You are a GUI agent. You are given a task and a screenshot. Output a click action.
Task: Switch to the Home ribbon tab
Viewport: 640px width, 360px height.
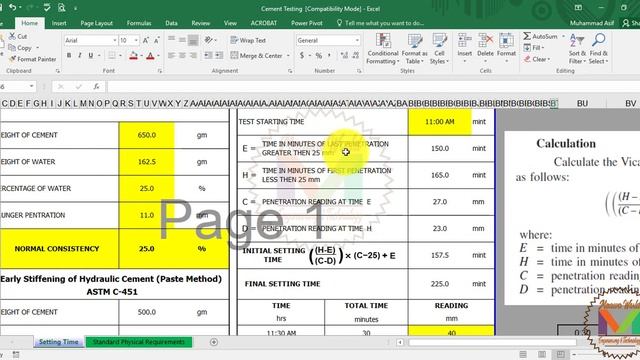click(x=29, y=23)
